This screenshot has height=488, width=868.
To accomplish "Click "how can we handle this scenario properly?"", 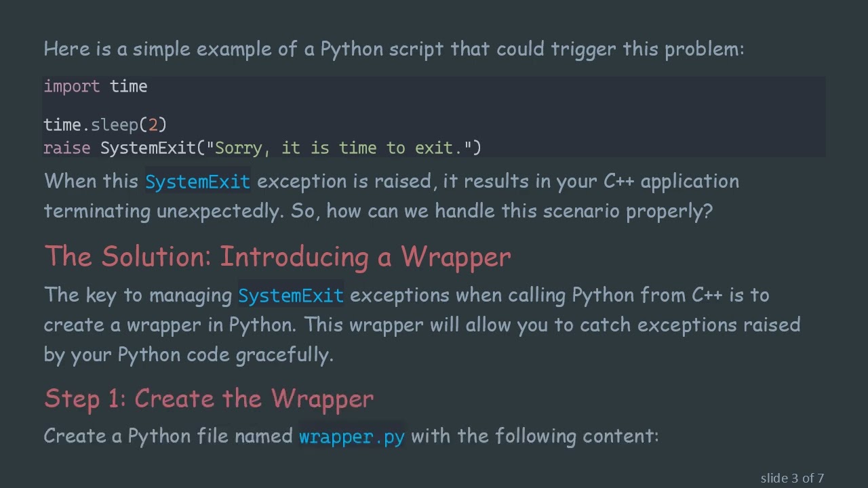I will 519,211.
